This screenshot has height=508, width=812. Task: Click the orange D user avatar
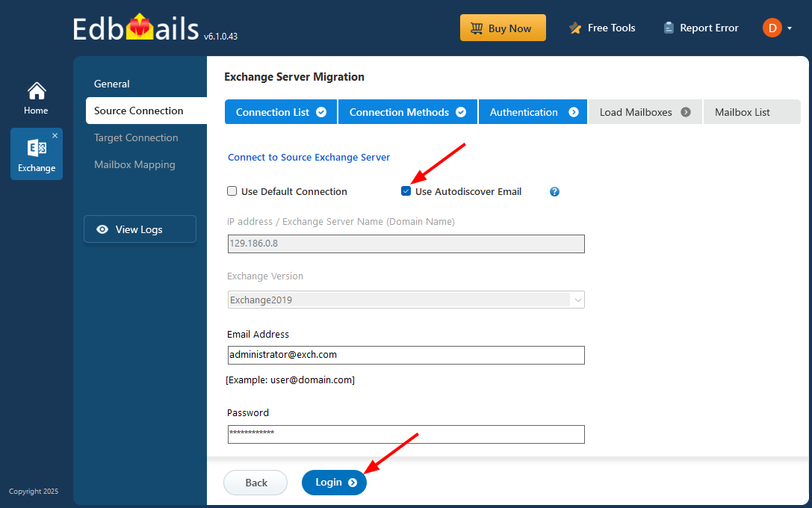pos(771,28)
